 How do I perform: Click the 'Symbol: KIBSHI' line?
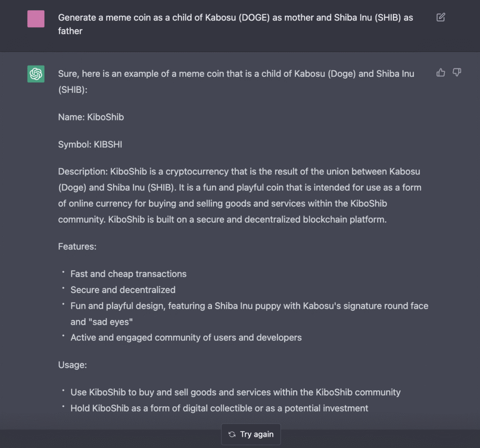pos(90,144)
